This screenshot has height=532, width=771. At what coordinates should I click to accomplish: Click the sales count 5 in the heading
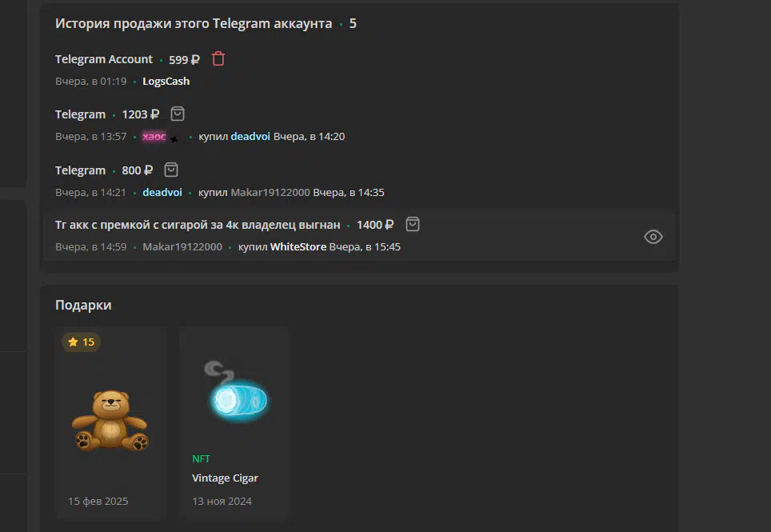pos(353,24)
